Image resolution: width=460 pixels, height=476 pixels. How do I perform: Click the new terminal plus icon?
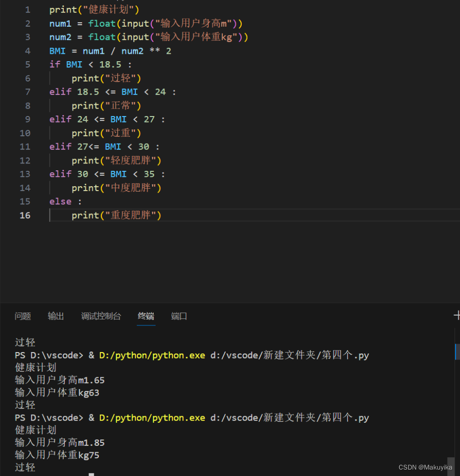click(457, 315)
